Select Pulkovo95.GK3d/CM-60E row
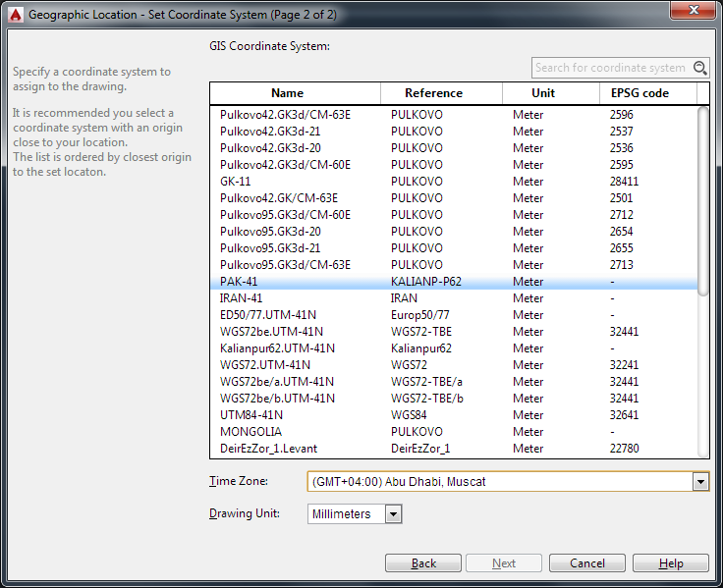723x588 pixels. 454,215
